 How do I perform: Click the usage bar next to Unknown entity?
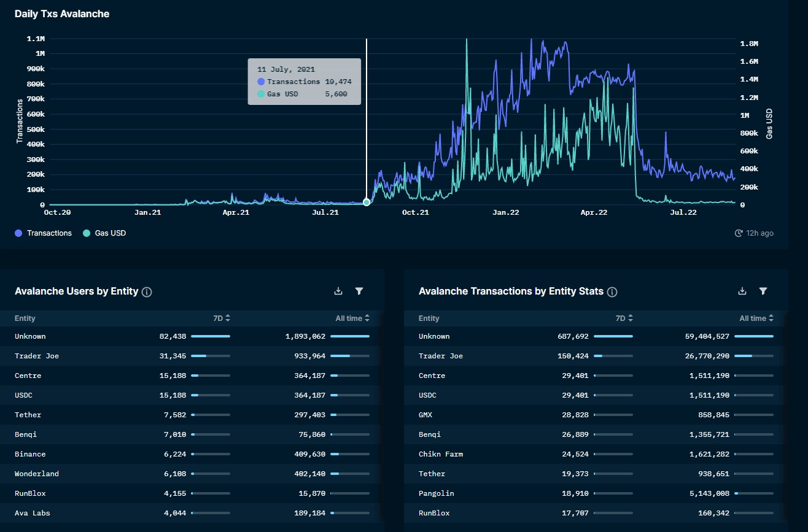pyautogui.click(x=209, y=336)
